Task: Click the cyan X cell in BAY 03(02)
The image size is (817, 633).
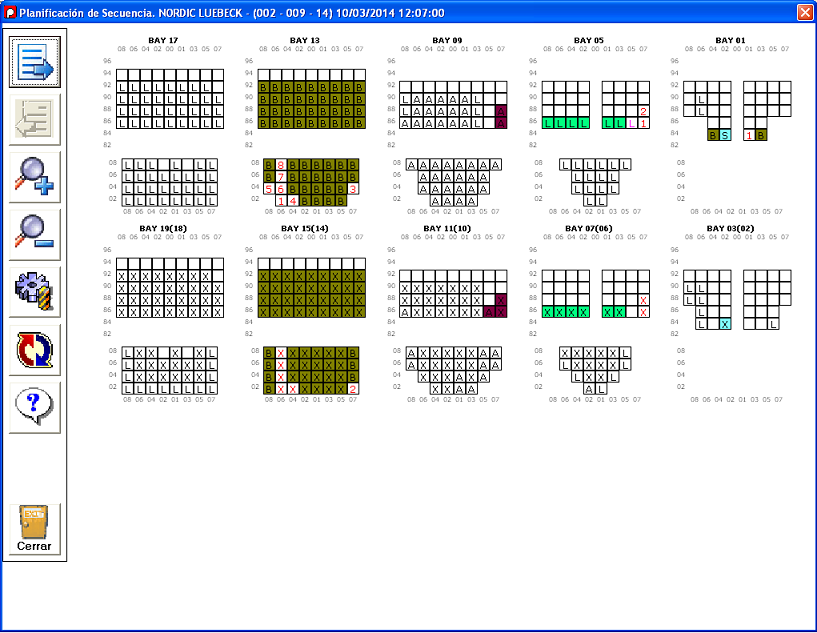Action: point(725,324)
